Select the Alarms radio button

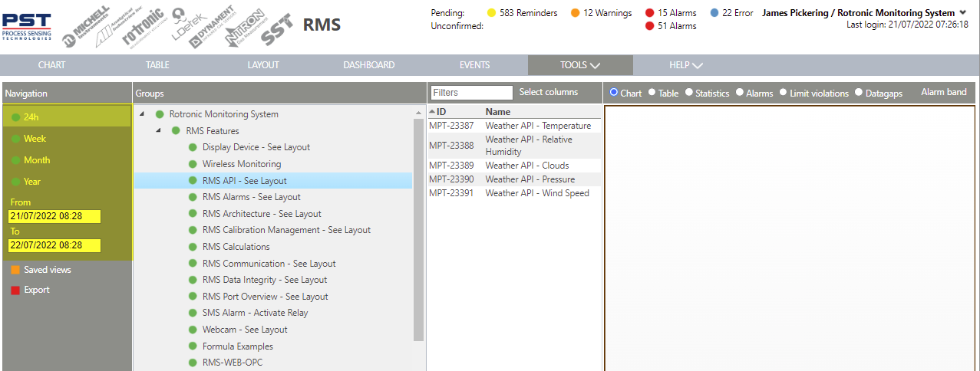pyautogui.click(x=740, y=93)
